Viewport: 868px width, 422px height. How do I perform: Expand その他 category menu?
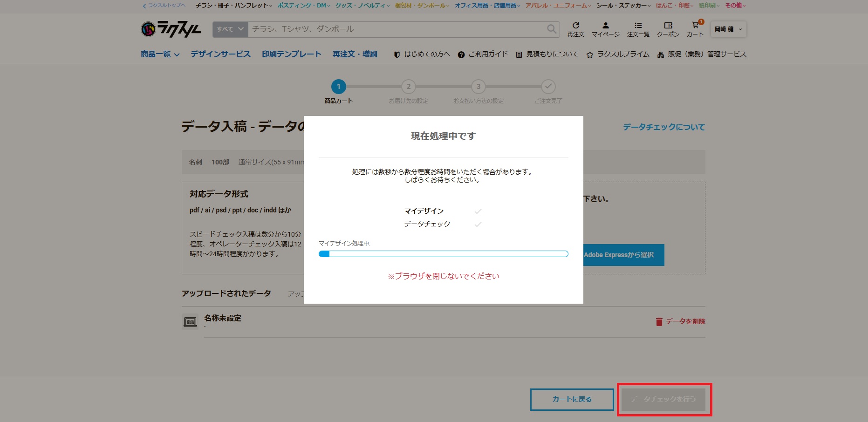(735, 6)
